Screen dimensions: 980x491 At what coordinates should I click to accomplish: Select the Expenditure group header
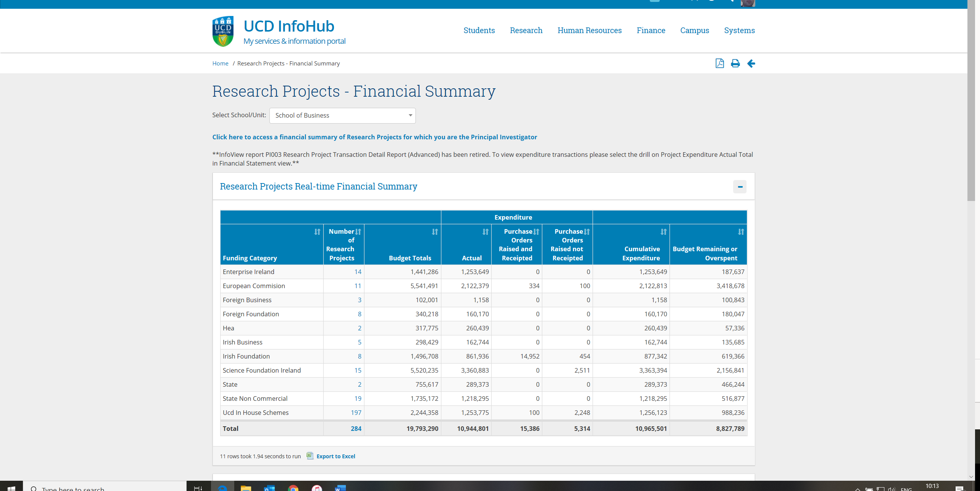513,217
